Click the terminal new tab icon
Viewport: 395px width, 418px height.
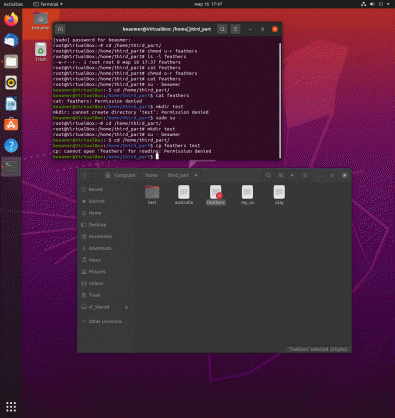(60, 29)
